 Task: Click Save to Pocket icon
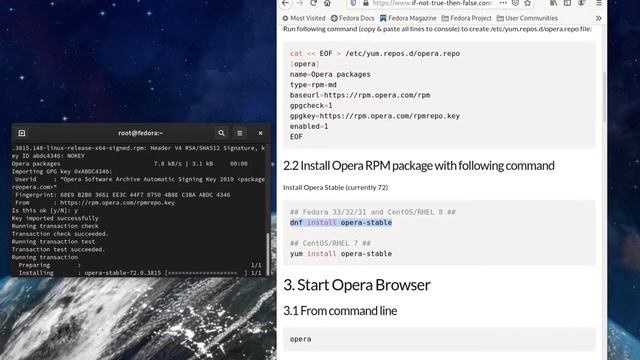(x=516, y=3)
